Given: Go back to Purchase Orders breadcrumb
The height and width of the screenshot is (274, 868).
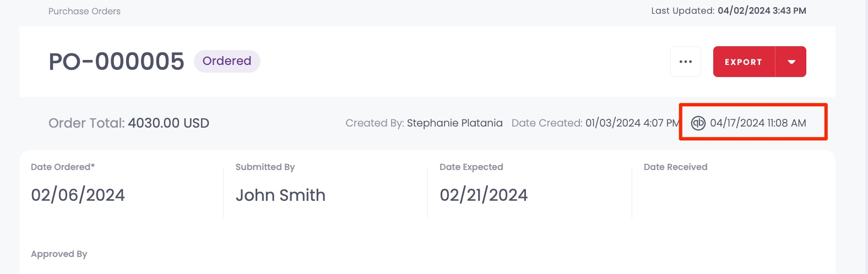Looking at the screenshot, I should pyautogui.click(x=84, y=11).
